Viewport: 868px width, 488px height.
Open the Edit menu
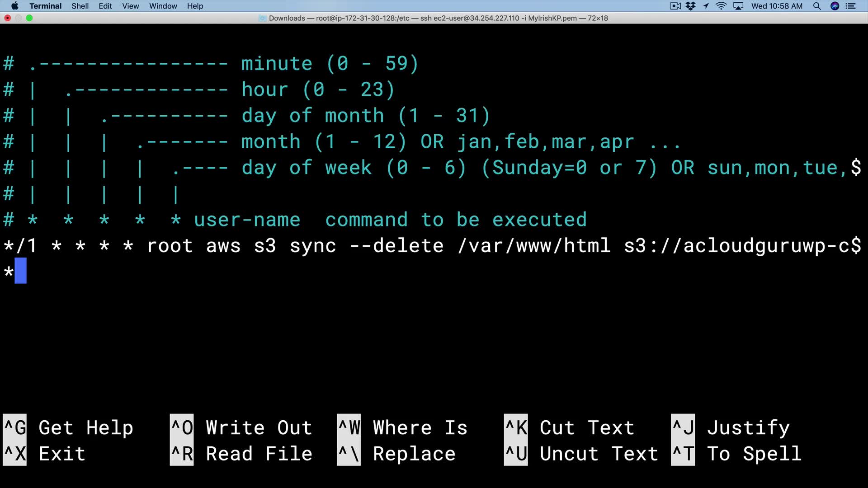105,6
